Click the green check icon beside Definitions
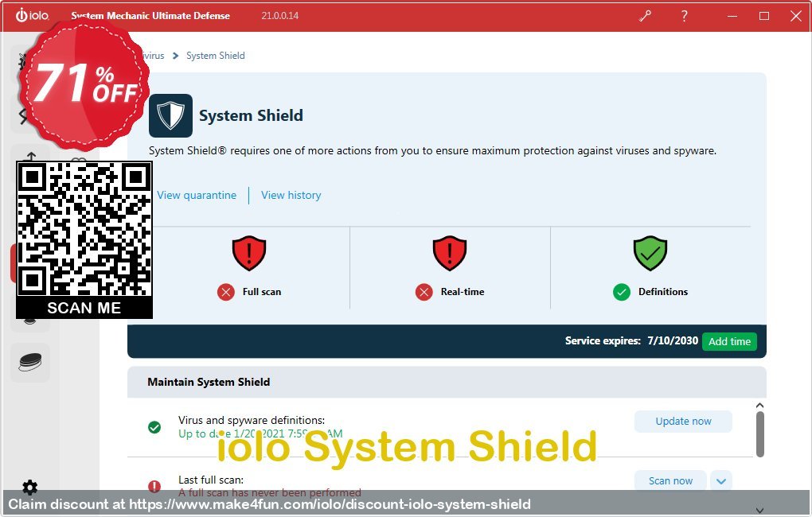The width and height of the screenshot is (812, 517). [622, 292]
